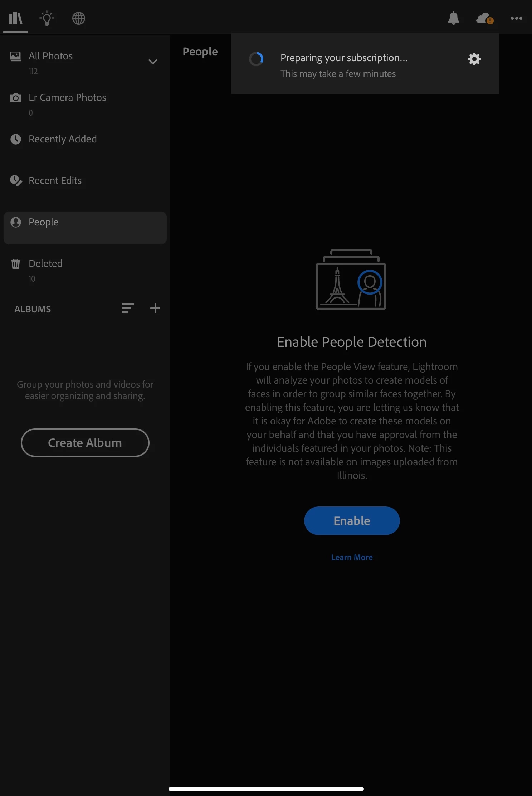Screen dimensions: 532x796
Task: Click the ALBUMS section header
Action: [x=33, y=309]
